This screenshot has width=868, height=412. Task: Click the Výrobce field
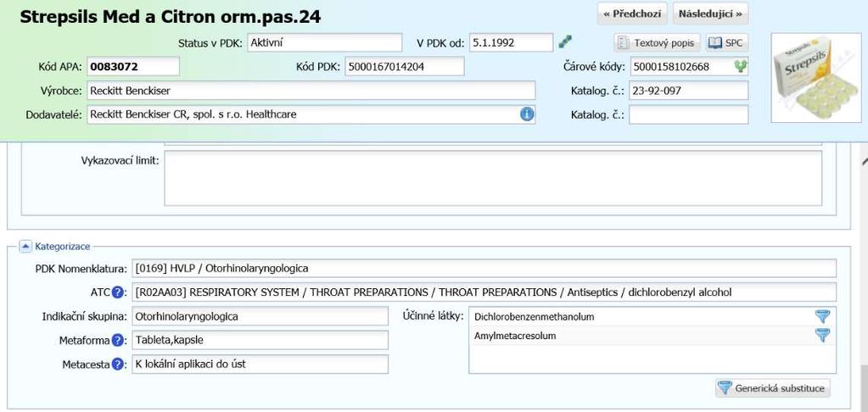pyautogui.click(x=311, y=91)
